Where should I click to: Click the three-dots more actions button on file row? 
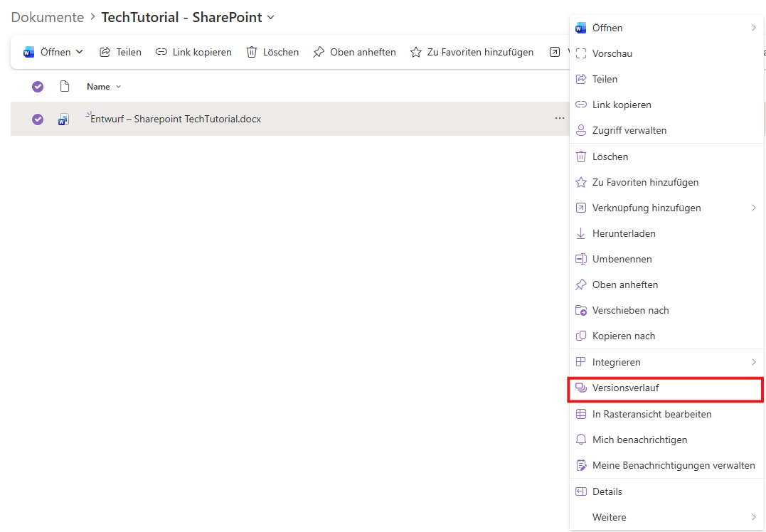click(559, 118)
